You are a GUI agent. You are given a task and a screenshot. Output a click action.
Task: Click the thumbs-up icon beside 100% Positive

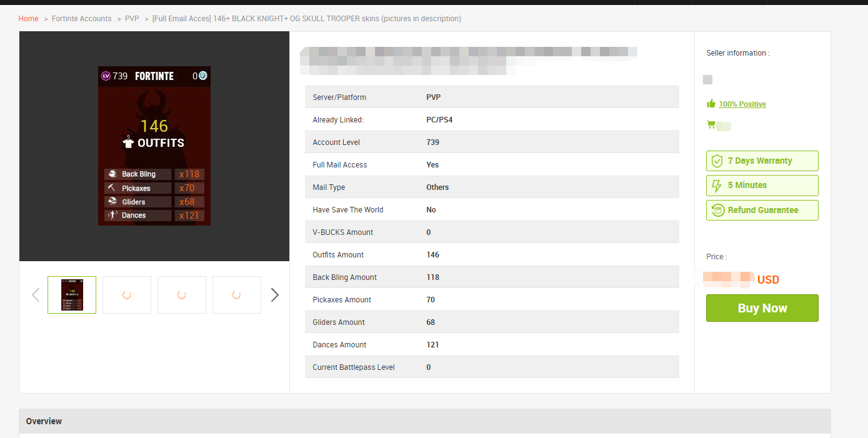pyautogui.click(x=711, y=104)
